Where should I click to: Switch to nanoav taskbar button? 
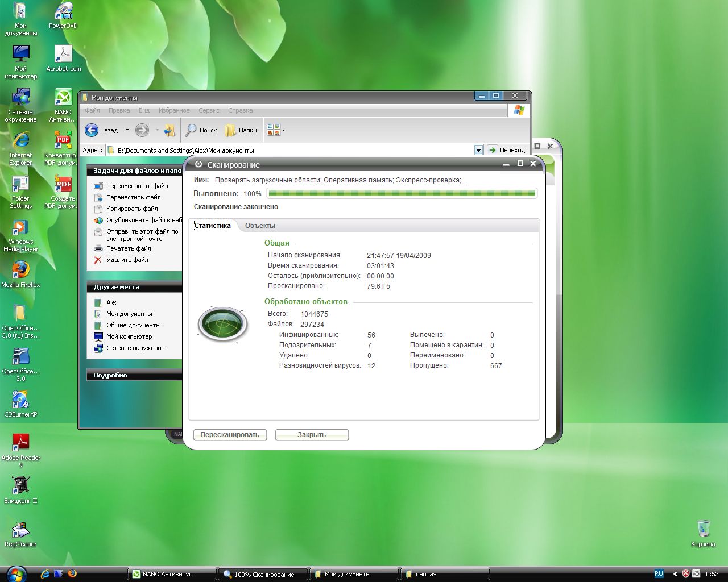[x=445, y=574]
